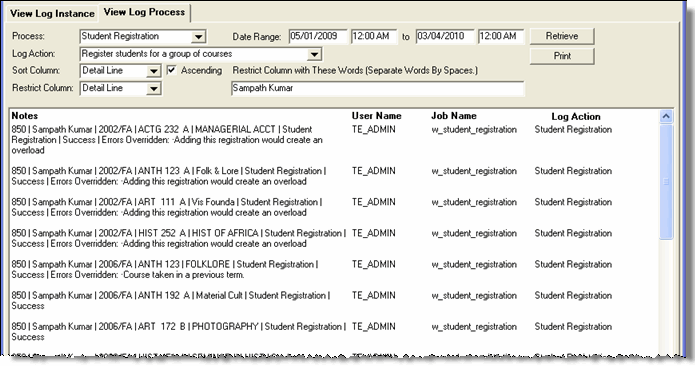The height and width of the screenshot is (366, 695).
Task: Click the Notes column header
Action: tap(25, 116)
